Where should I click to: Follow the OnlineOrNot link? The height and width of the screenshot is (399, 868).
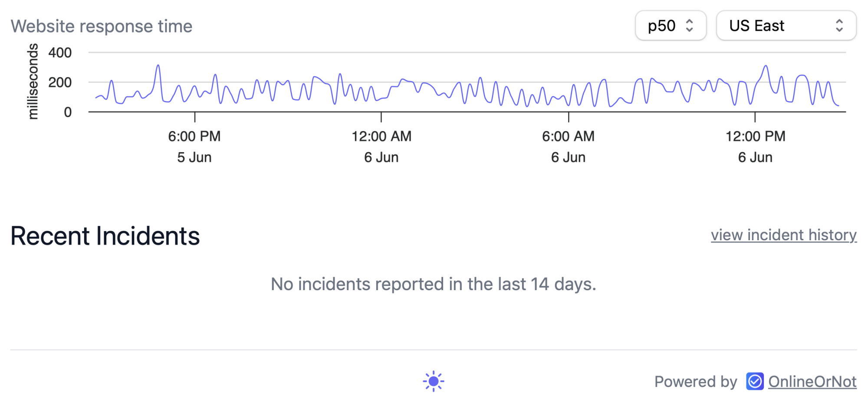point(812,382)
